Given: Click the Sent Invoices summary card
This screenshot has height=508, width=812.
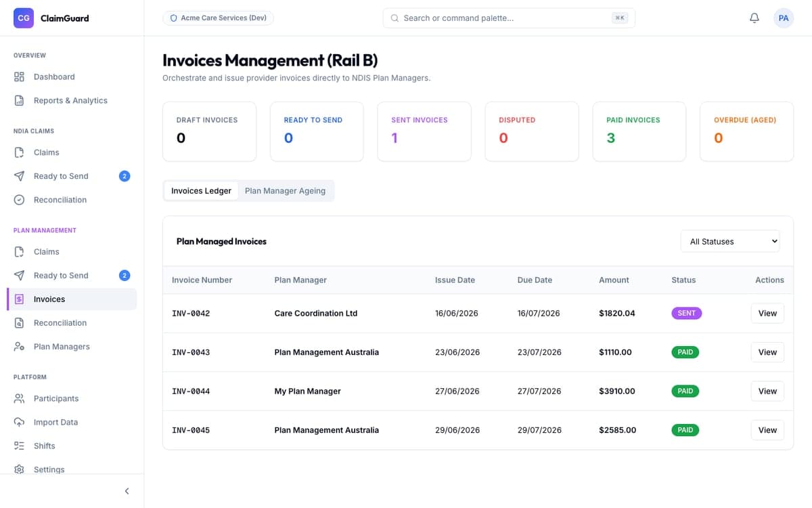Looking at the screenshot, I should pos(424,131).
